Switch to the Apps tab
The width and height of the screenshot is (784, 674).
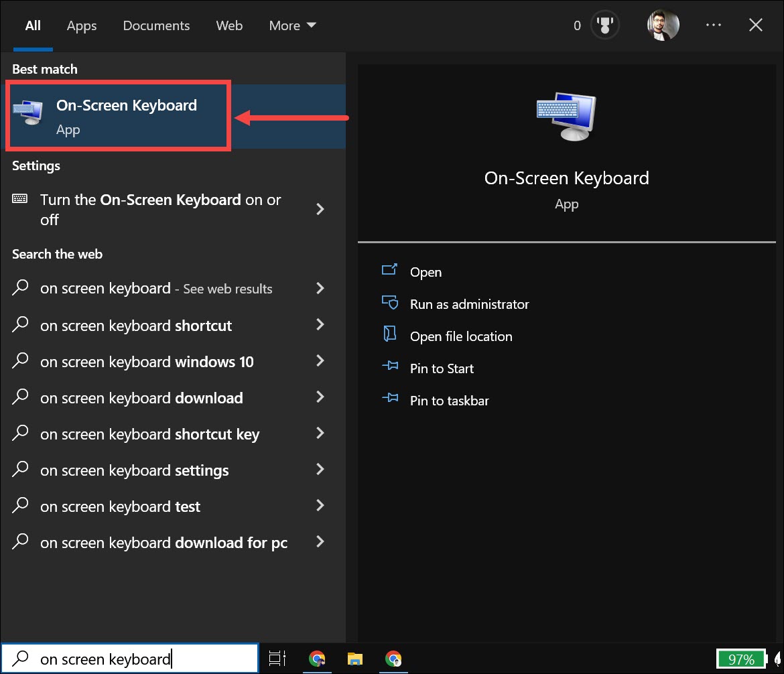click(81, 25)
